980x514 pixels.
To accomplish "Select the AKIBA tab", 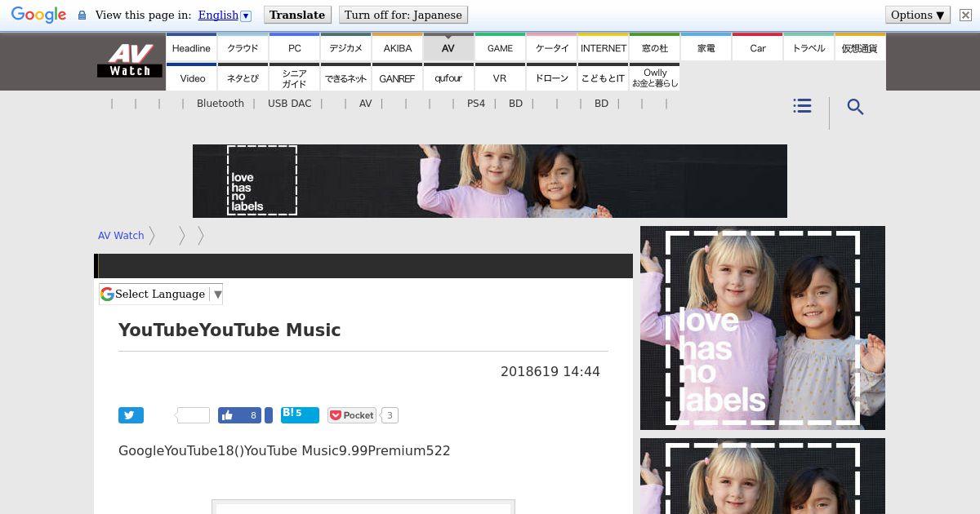I will coord(398,48).
